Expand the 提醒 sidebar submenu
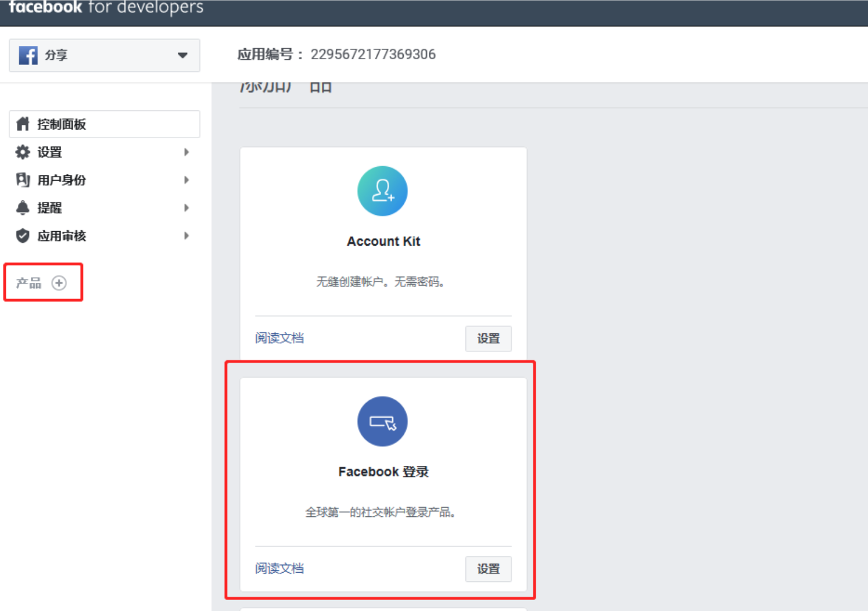Viewport: 868px width, 611px height. (x=186, y=207)
